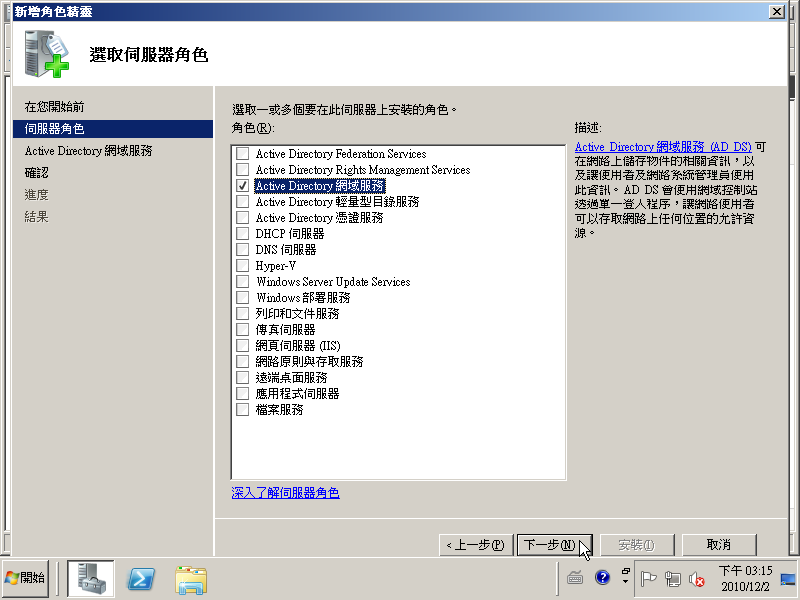Uncheck Active Directory 網域服務 checkbox
Screen dimensions: 800x600
243,186
